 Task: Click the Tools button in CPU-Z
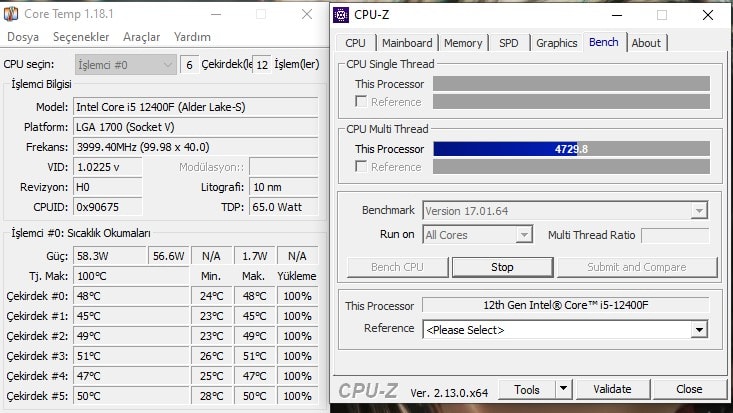[x=527, y=389]
